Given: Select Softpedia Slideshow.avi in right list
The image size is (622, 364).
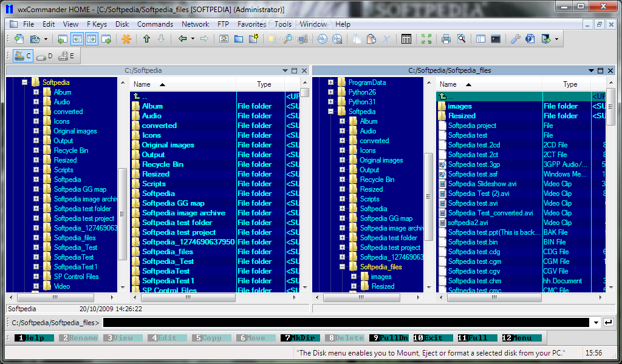Looking at the screenshot, I should 482,184.
